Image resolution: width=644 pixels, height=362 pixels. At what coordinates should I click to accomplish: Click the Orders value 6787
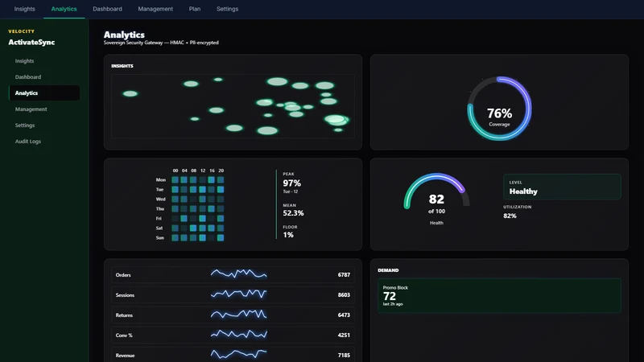[344, 275]
